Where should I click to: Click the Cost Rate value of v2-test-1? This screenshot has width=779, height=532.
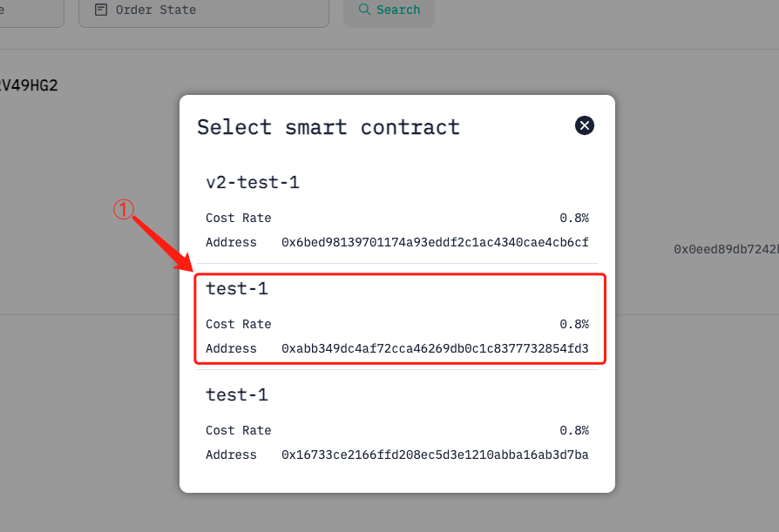coord(574,218)
